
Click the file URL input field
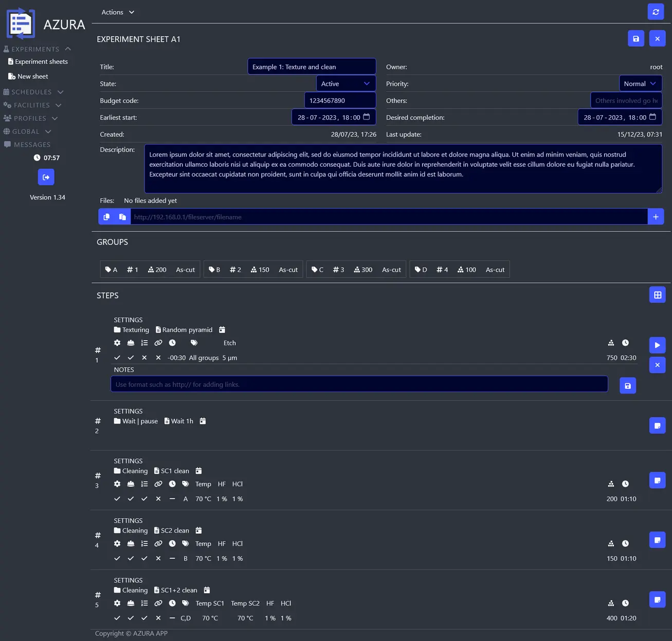[389, 217]
